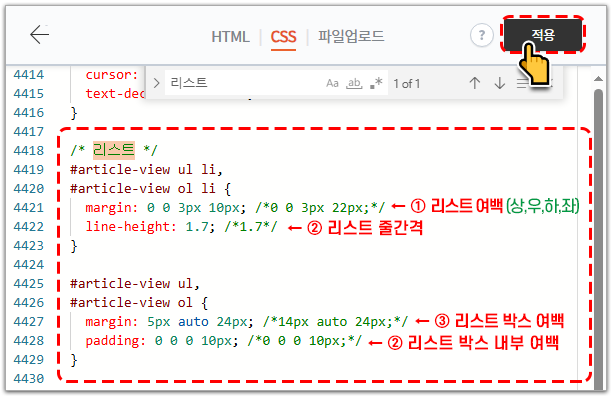
Task: Open the 파일업로드 tab
Action: 351,36
